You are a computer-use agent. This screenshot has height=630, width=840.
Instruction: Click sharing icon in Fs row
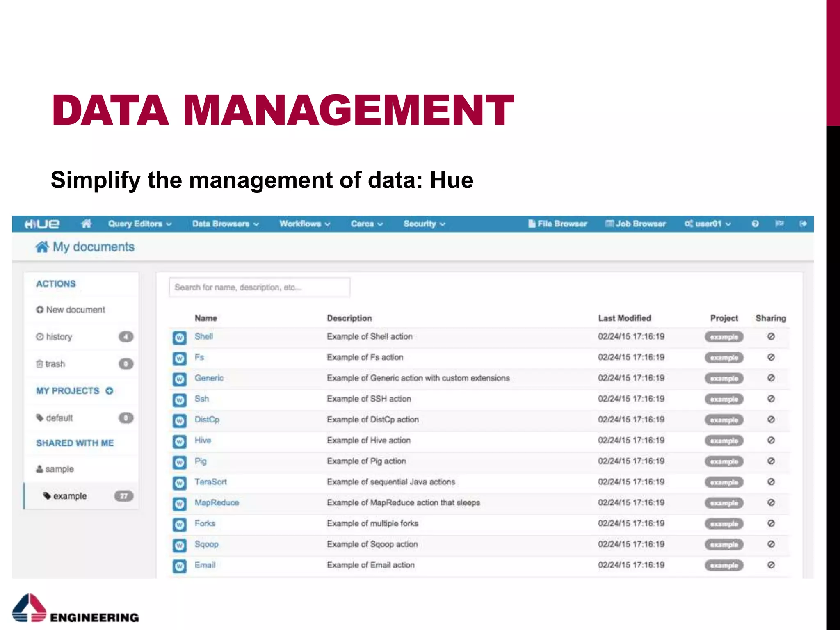[771, 357]
